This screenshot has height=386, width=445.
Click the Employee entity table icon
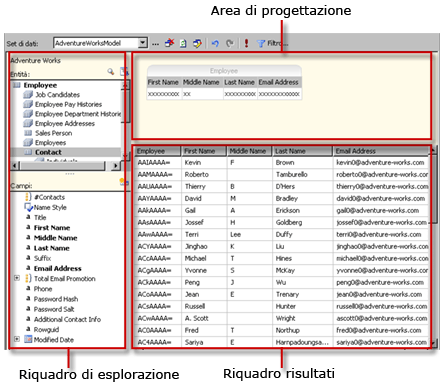(x=17, y=85)
